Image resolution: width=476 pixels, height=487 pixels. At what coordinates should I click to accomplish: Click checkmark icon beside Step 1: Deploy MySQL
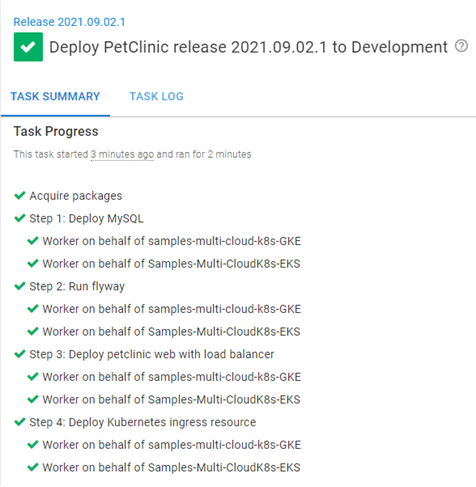(x=20, y=218)
